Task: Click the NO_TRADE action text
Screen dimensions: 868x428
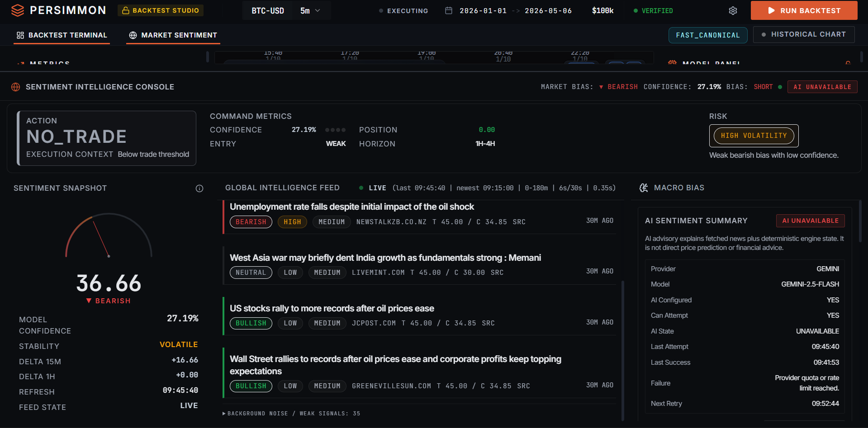Action: (x=76, y=137)
